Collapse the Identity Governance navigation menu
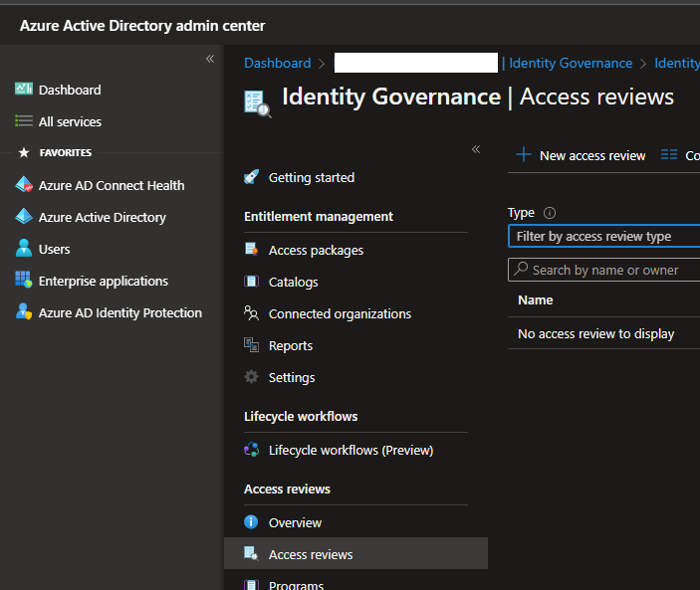Screen dimensions: 700x590 [476, 149]
